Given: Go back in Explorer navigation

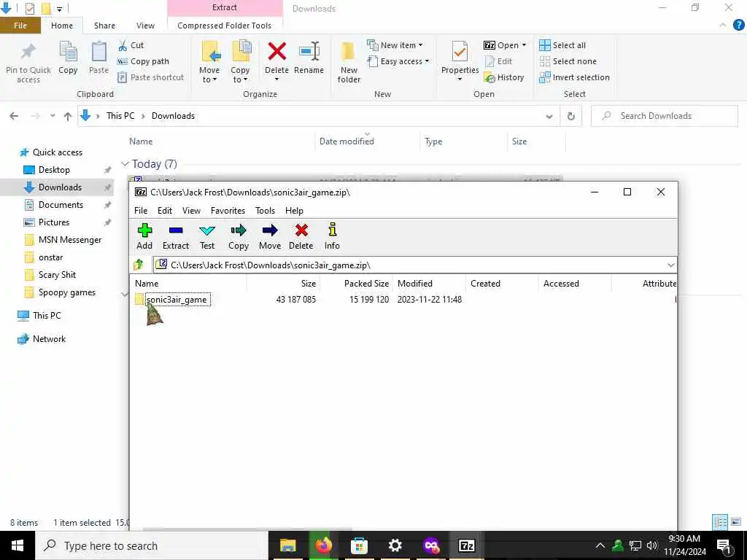Looking at the screenshot, I should 15,116.
